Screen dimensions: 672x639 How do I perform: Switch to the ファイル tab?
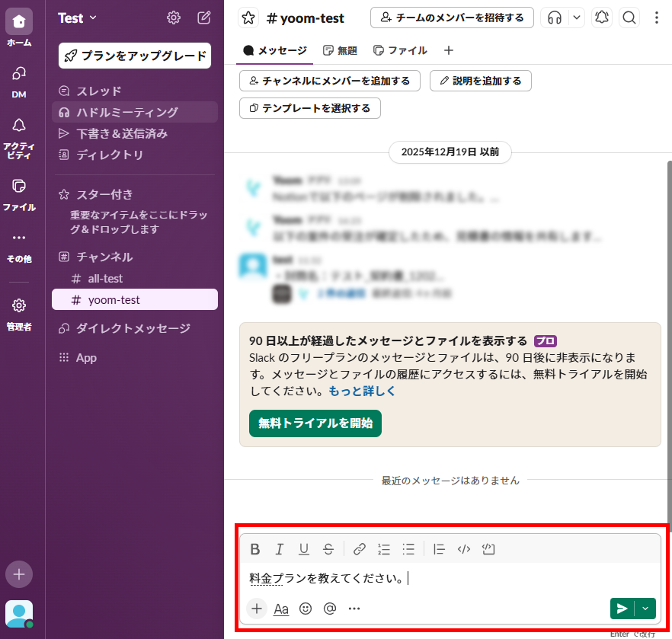click(x=400, y=50)
